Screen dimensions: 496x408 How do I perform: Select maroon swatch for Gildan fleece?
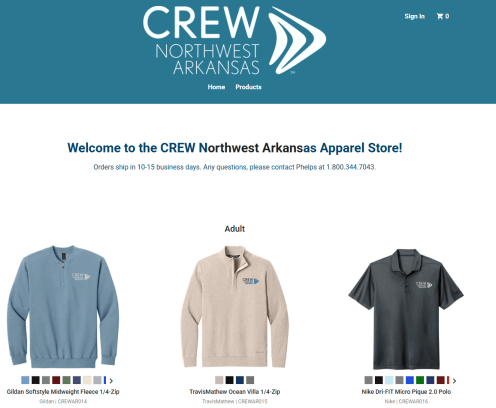[x=56, y=380]
